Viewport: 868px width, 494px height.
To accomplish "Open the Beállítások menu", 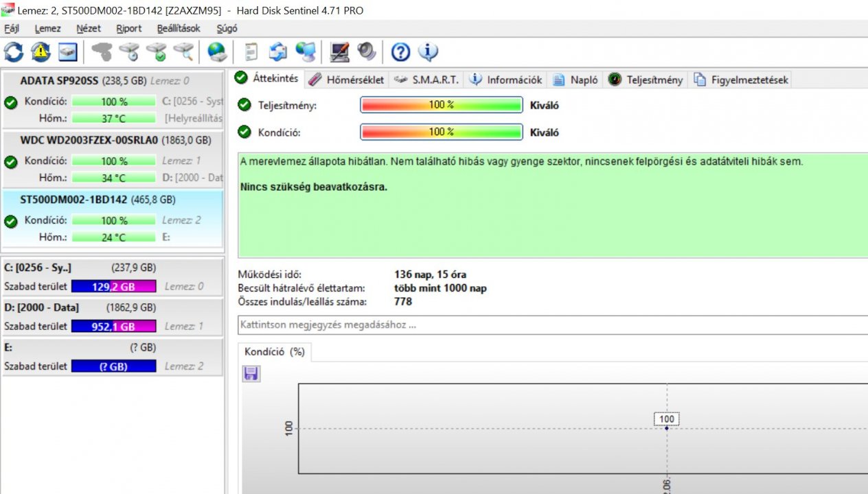I will (x=179, y=28).
